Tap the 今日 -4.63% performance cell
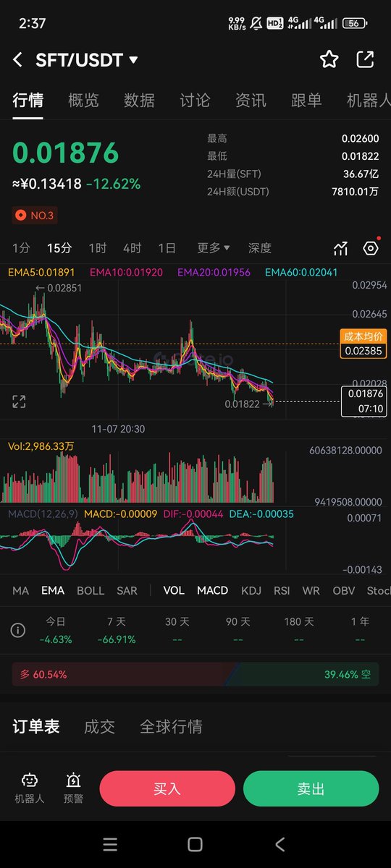391x868 pixels. click(56, 631)
